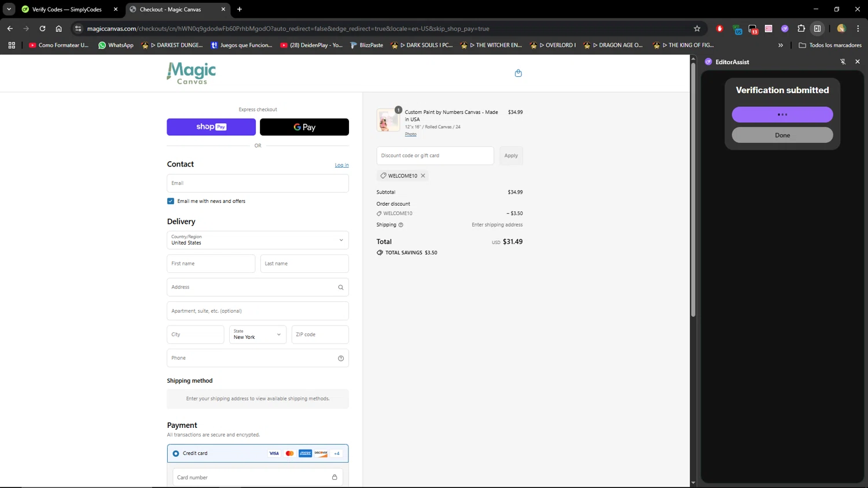
Task: Open the WhatsApp bookmark
Action: (x=116, y=45)
